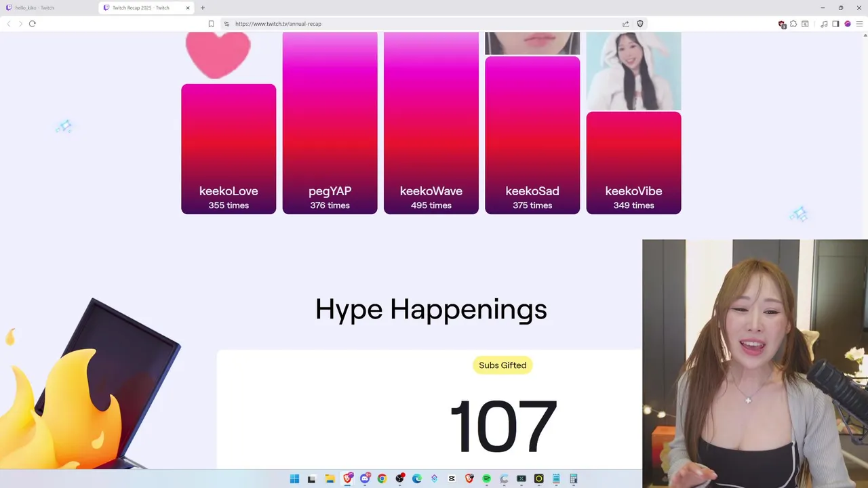Click the Subs Gifted yellow label
Viewport: 868px width, 488px height.
tap(502, 365)
